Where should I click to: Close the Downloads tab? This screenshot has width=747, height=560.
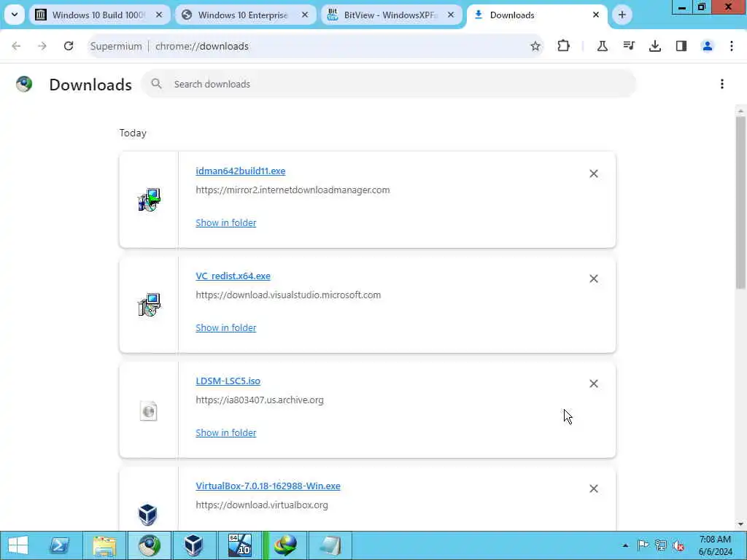[596, 15]
